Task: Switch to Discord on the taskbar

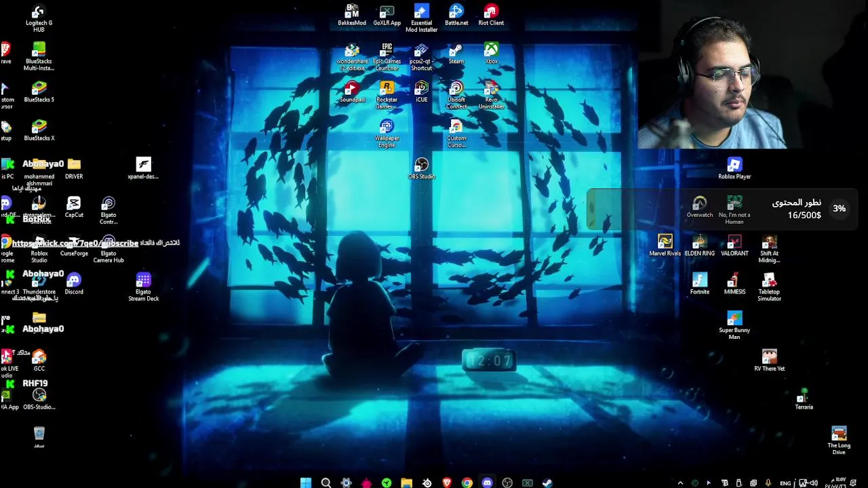Action: [487, 483]
